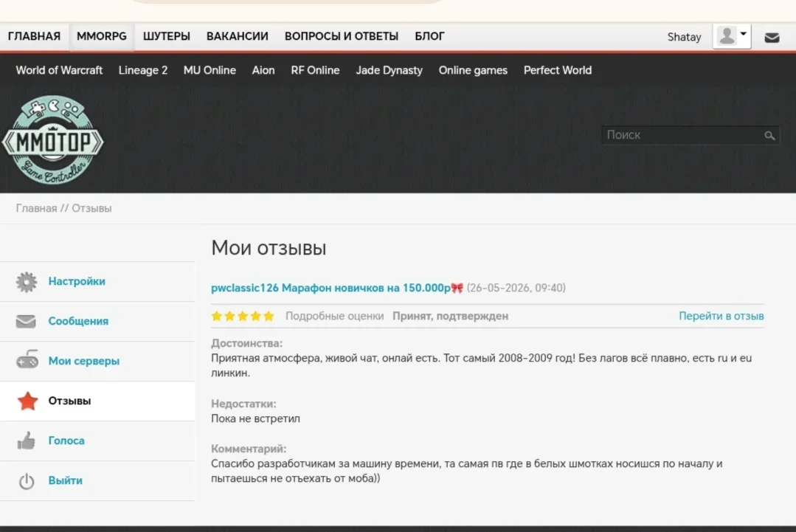Click Выйти to log out
This screenshot has width=796, height=532.
coord(65,480)
